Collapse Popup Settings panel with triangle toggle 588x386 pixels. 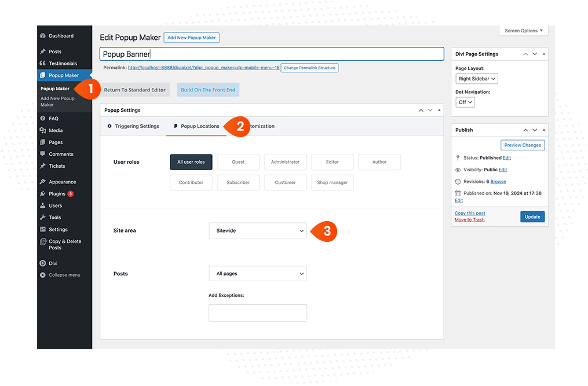[x=439, y=110]
